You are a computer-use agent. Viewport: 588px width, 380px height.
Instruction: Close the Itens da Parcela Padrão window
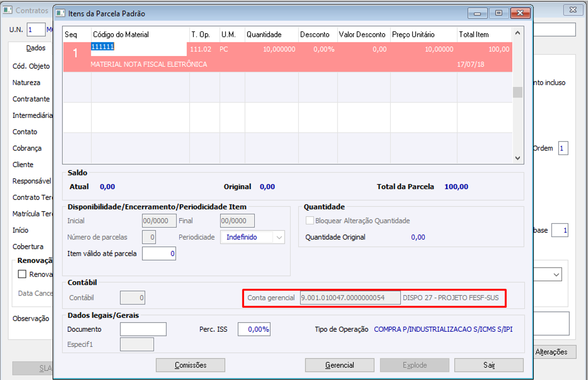(520, 13)
